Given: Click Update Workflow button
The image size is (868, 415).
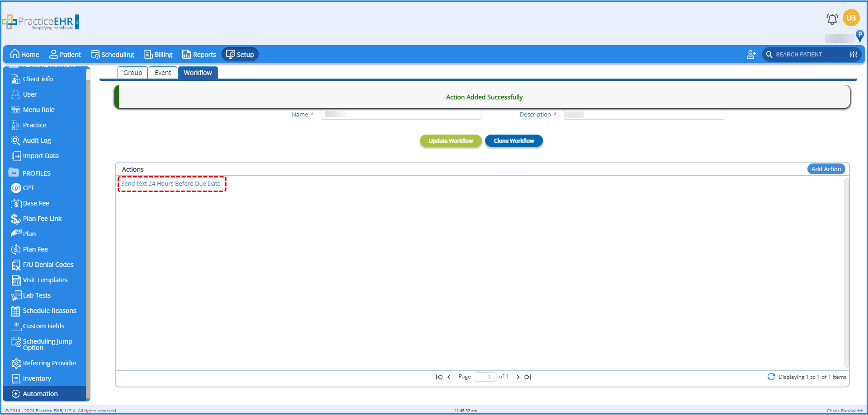Looking at the screenshot, I should [451, 141].
